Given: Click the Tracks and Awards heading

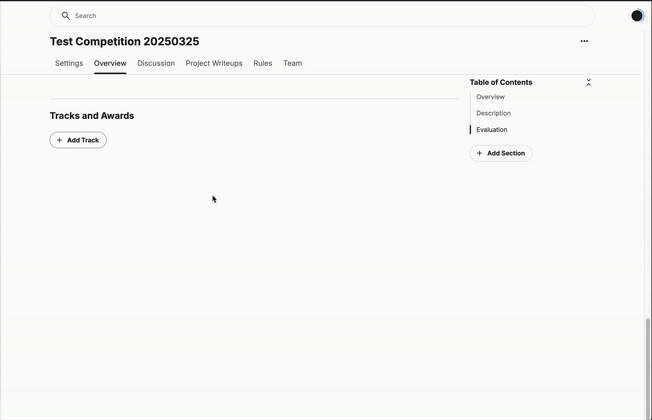Looking at the screenshot, I should [92, 116].
